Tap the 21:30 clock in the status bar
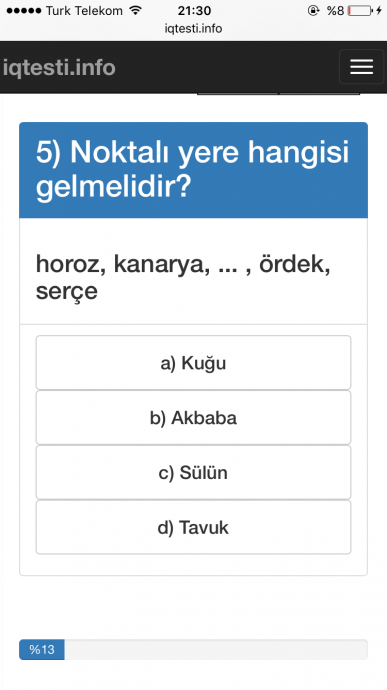The image size is (387, 690). pos(194,11)
